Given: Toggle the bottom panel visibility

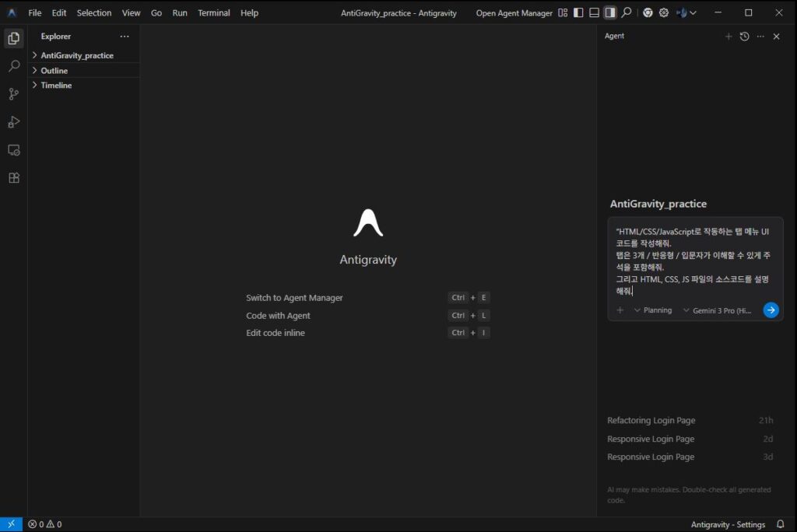Looking at the screenshot, I should (593, 12).
